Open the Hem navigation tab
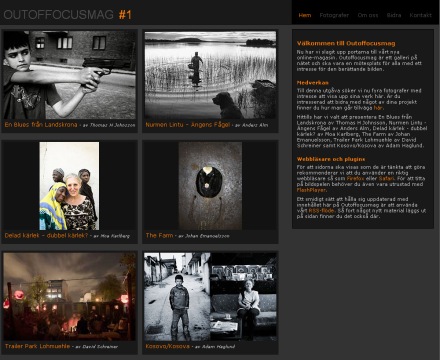440x360 pixels. pyautogui.click(x=305, y=15)
